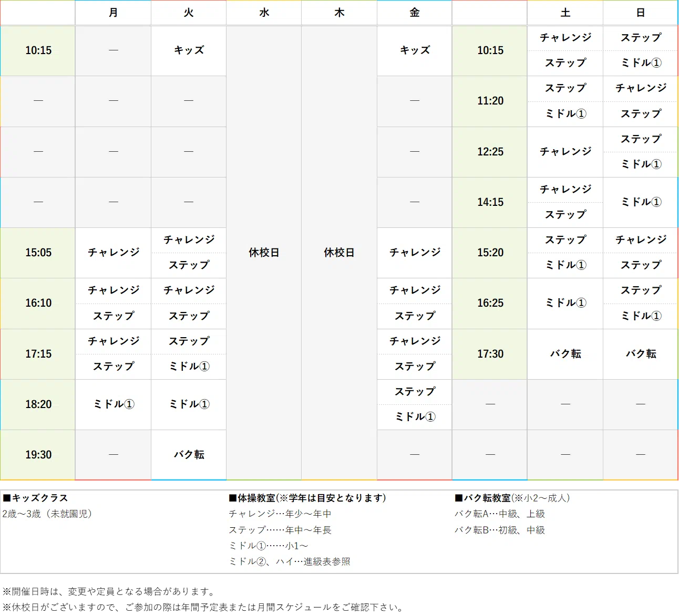679x616 pixels.
Task: Select the Sunday 17:30 バク転 class
Action: click(640, 354)
